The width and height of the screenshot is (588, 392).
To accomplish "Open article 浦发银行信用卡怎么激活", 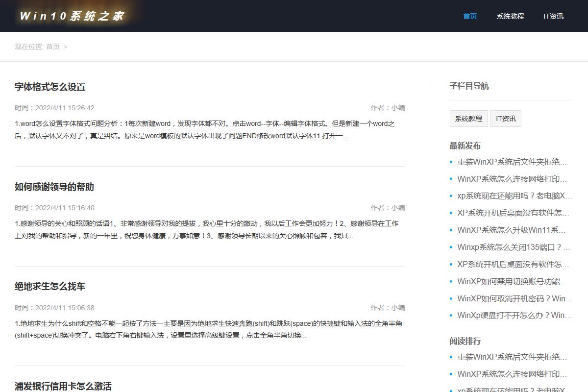I will 63,386.
